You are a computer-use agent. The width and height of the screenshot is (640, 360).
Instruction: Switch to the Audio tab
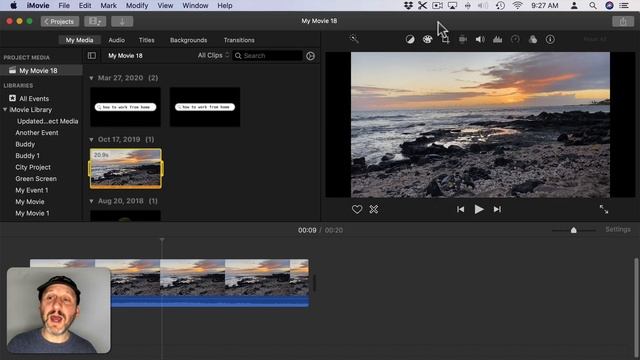pos(117,40)
